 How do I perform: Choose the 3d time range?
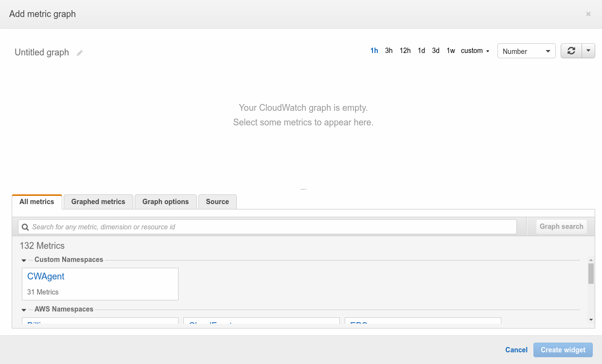point(436,51)
